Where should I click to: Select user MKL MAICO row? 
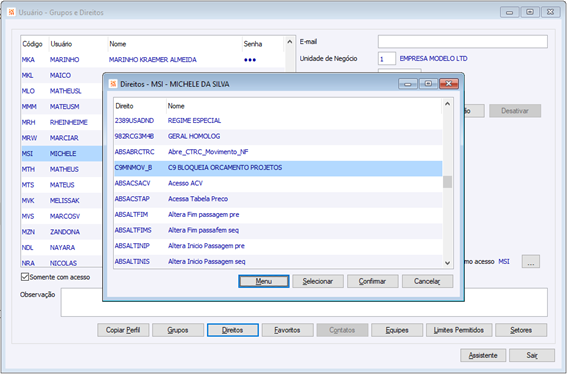point(62,75)
